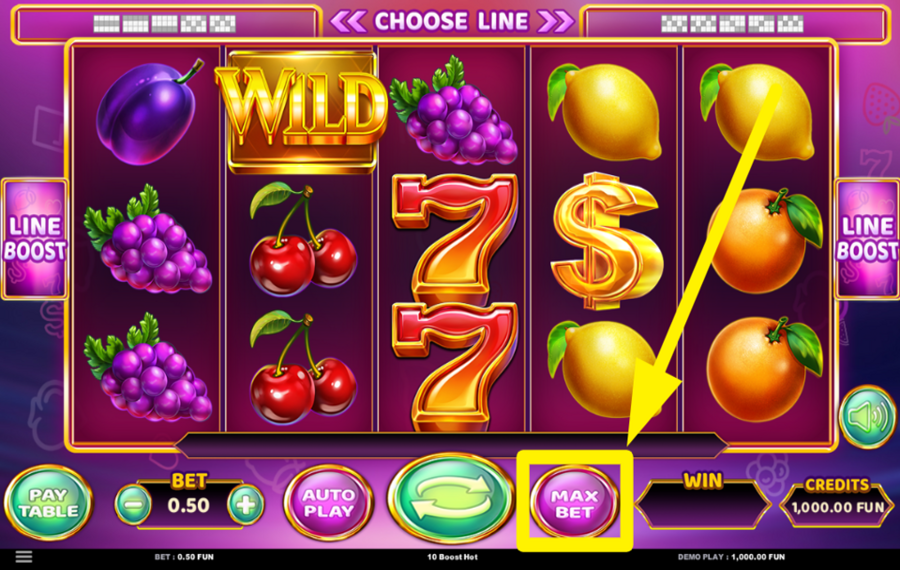Increase bet with the plus button
This screenshot has height=570, width=900.
click(246, 505)
